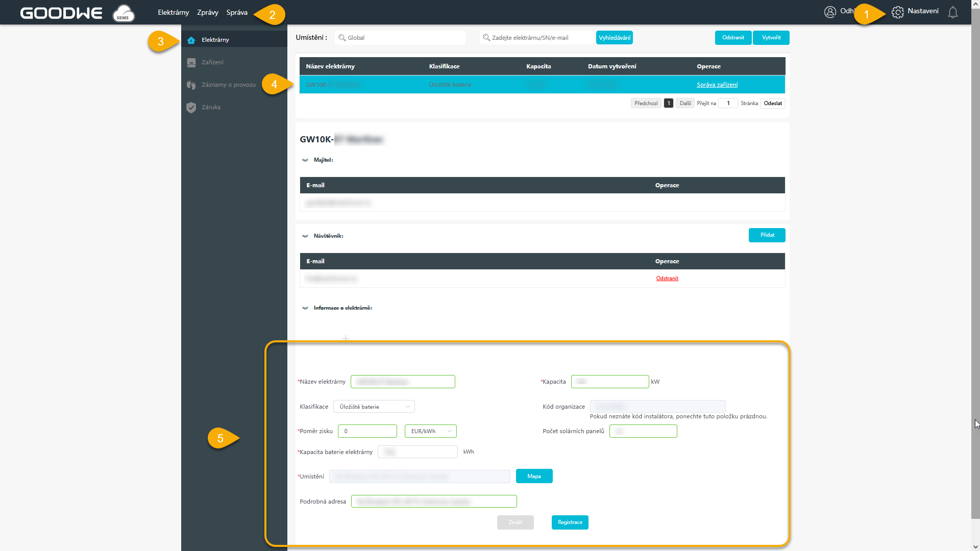Click the Vyhledávání search button

coord(615,38)
